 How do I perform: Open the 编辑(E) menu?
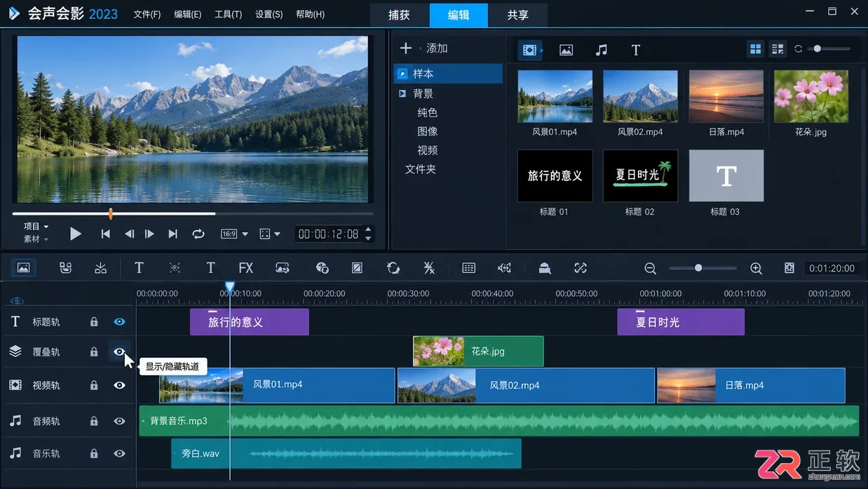(188, 14)
